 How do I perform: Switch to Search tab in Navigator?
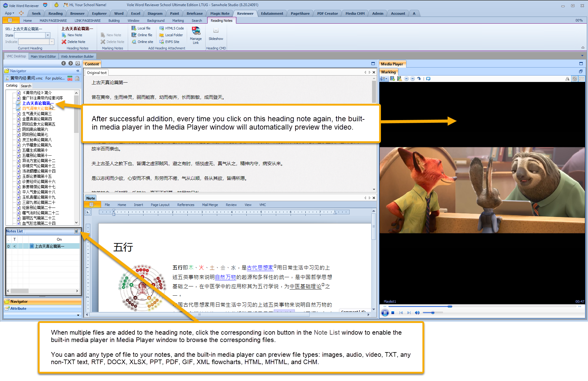click(x=26, y=86)
